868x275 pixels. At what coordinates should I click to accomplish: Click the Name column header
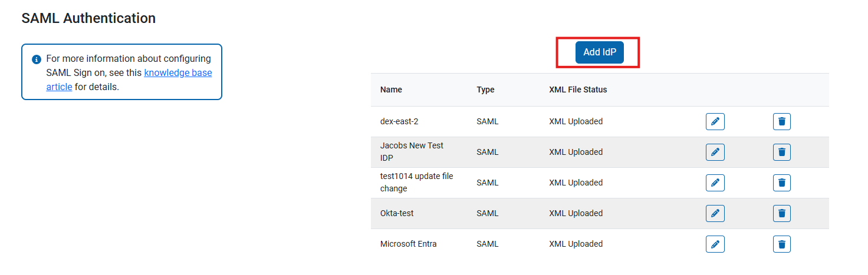pos(391,90)
